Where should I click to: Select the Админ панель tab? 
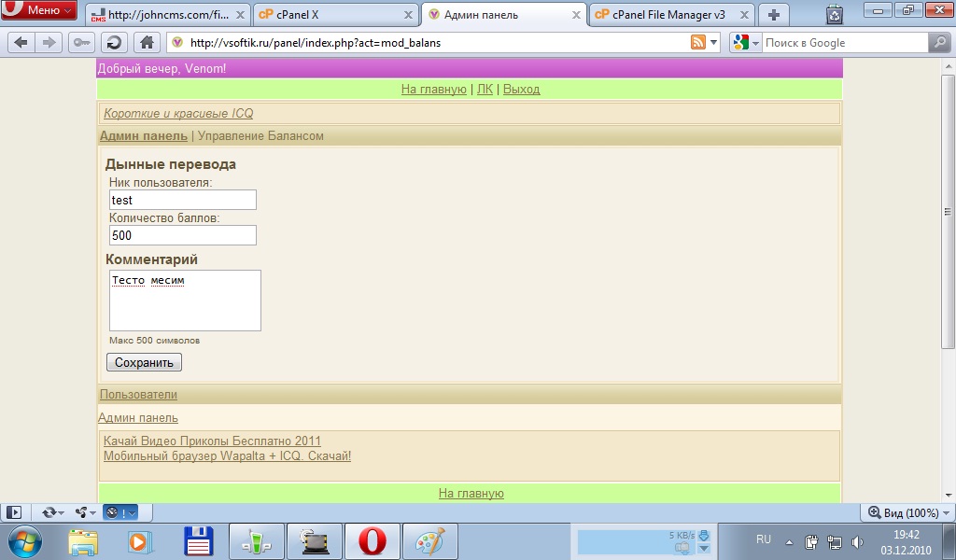503,15
